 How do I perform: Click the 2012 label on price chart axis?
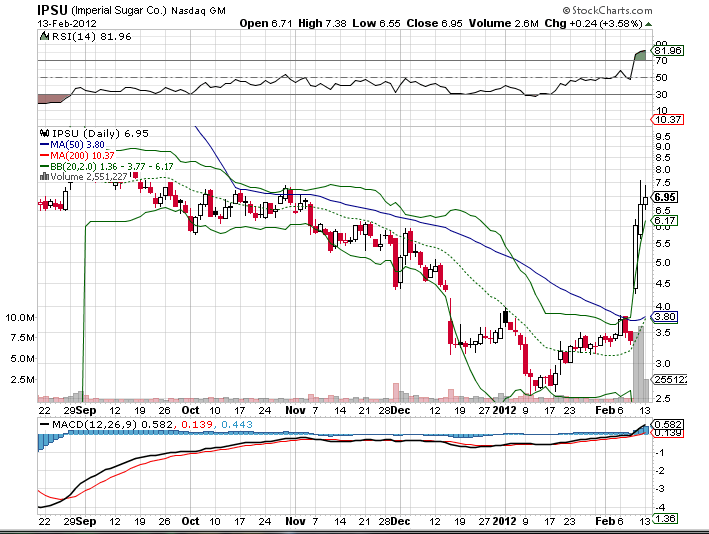click(x=504, y=410)
